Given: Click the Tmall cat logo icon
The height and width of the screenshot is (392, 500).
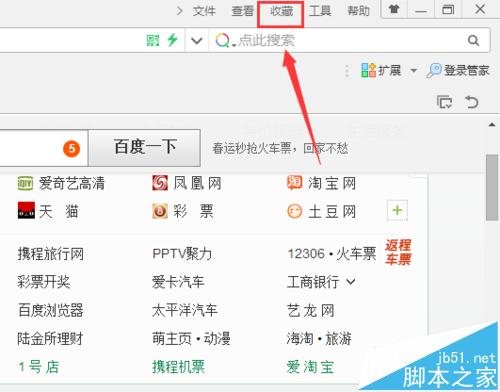Looking at the screenshot, I should 26,210.
